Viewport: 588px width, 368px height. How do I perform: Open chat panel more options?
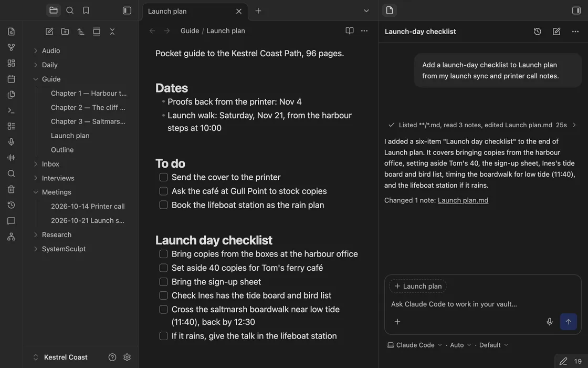[x=575, y=32]
